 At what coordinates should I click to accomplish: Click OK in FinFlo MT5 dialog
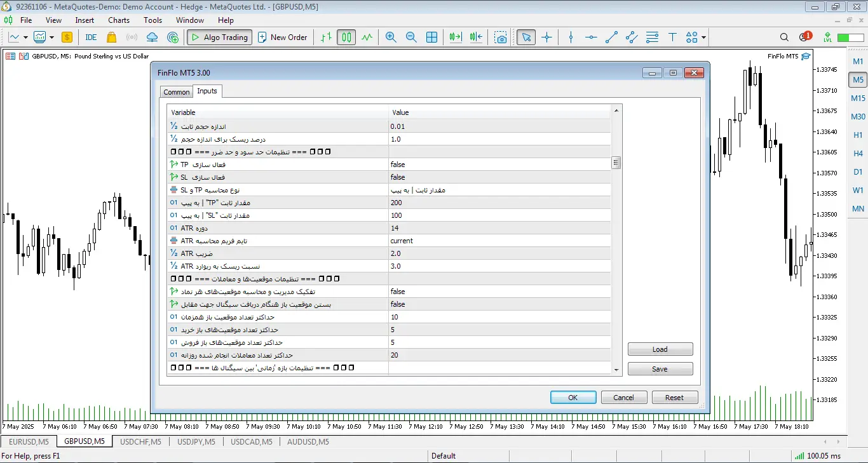[573, 398]
